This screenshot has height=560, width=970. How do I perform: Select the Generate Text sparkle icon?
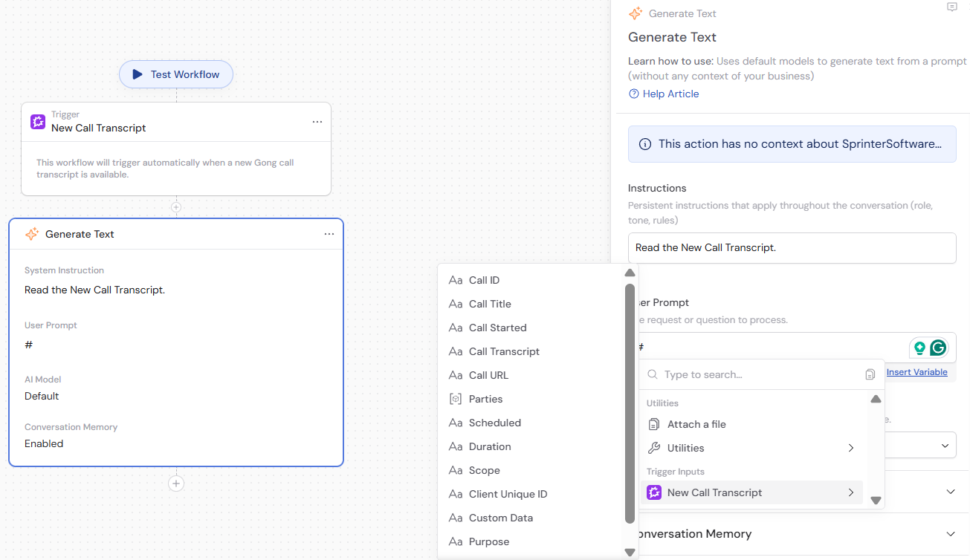[x=33, y=233]
